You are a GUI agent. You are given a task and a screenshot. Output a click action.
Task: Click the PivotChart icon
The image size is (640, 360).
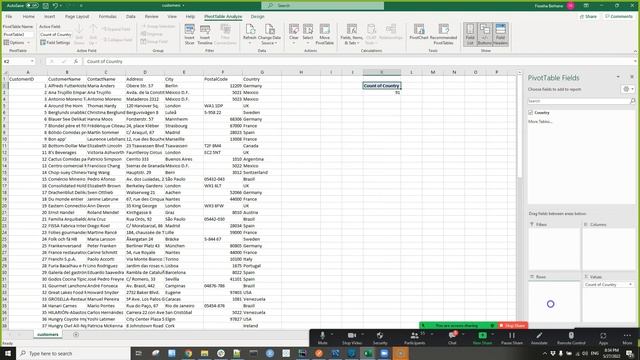pyautogui.click(x=419, y=33)
